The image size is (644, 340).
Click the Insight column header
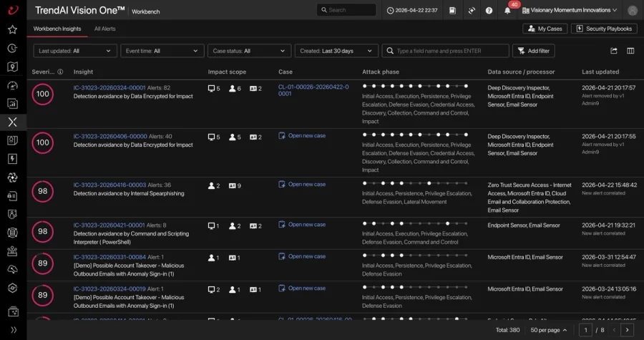84,72
